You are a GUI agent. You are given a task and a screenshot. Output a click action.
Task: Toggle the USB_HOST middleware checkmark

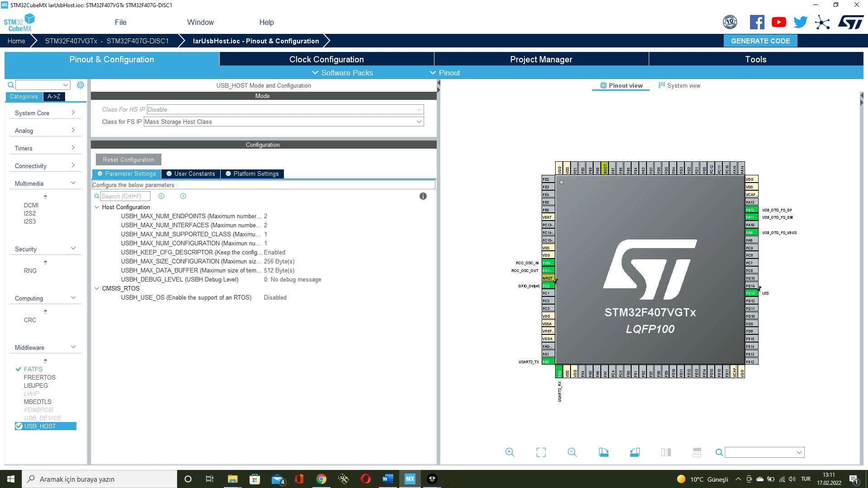(x=19, y=426)
